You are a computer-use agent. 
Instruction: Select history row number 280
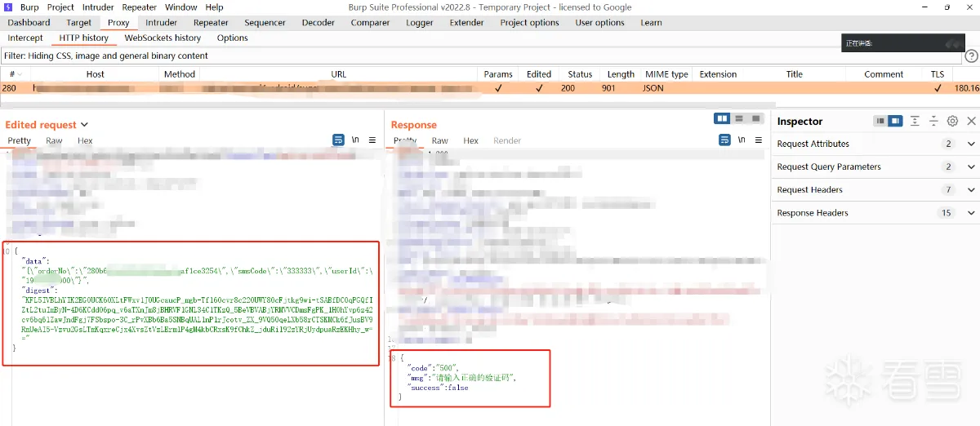click(490, 88)
